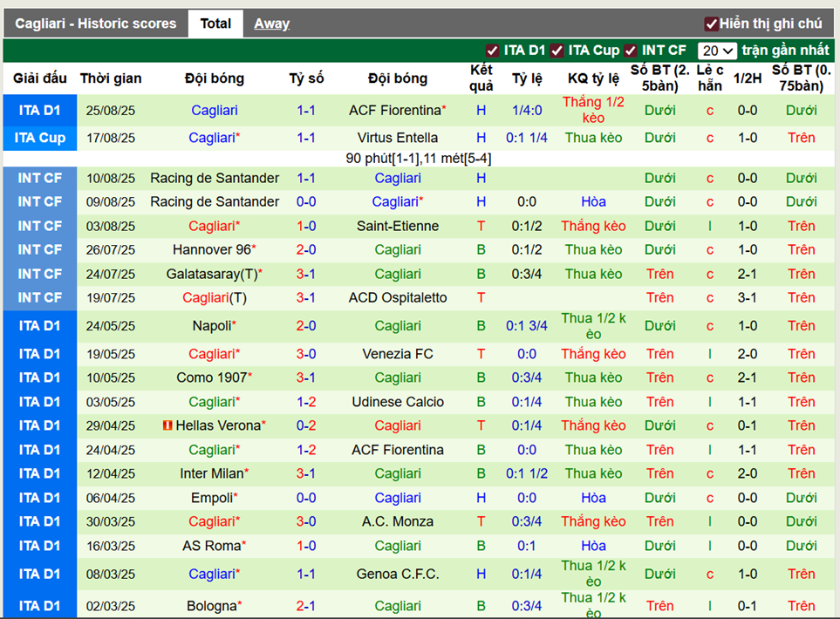840x619 pixels.
Task: Open ACF Fiorentina in the 25/08/25 row
Action: [x=395, y=111]
